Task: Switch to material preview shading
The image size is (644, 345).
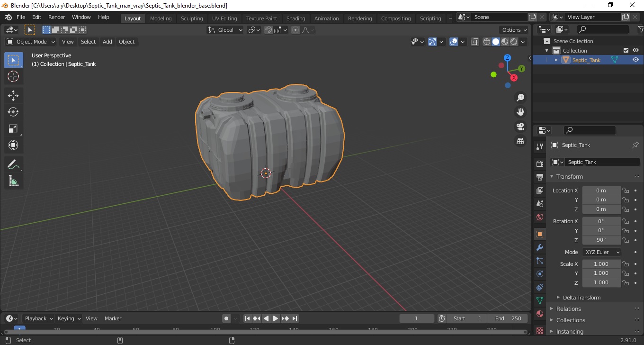Action: tap(505, 42)
